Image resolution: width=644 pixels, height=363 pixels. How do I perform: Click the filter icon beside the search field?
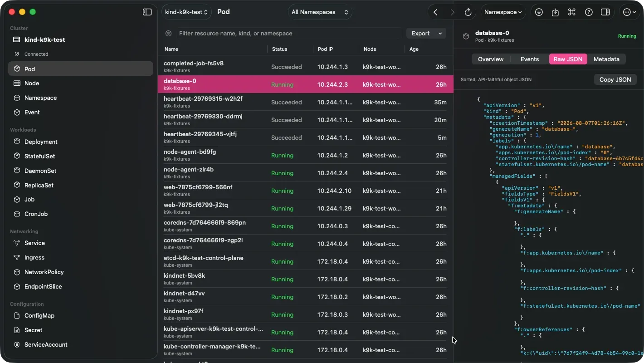169,33
